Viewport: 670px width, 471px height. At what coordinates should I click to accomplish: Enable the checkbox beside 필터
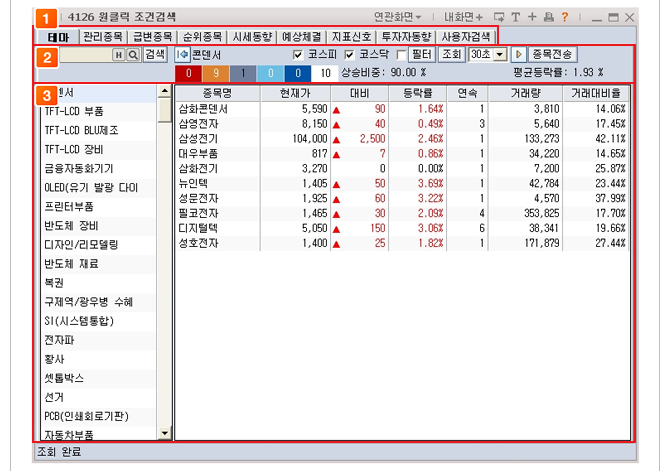click(401, 55)
